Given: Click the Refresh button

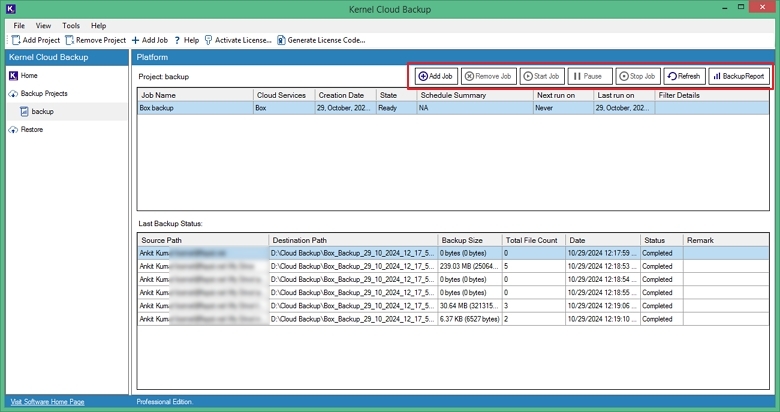Looking at the screenshot, I should pos(684,76).
